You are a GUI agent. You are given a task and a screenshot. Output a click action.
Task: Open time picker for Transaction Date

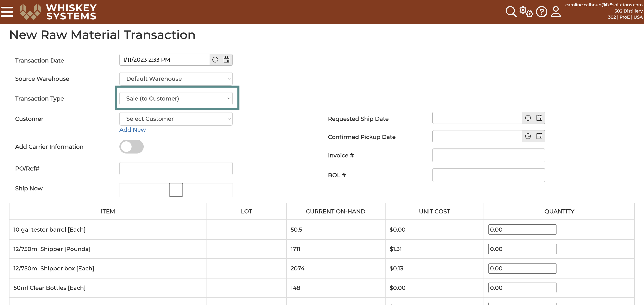click(x=215, y=59)
